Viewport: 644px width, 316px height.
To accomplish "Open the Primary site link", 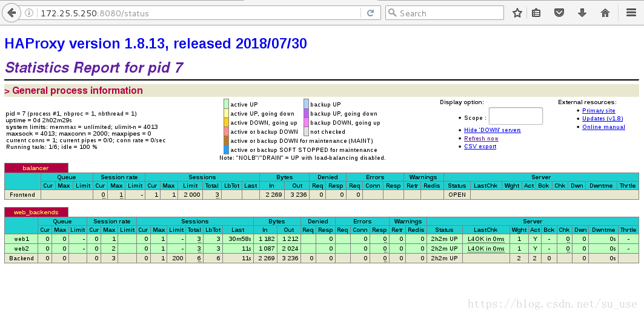I will click(599, 111).
